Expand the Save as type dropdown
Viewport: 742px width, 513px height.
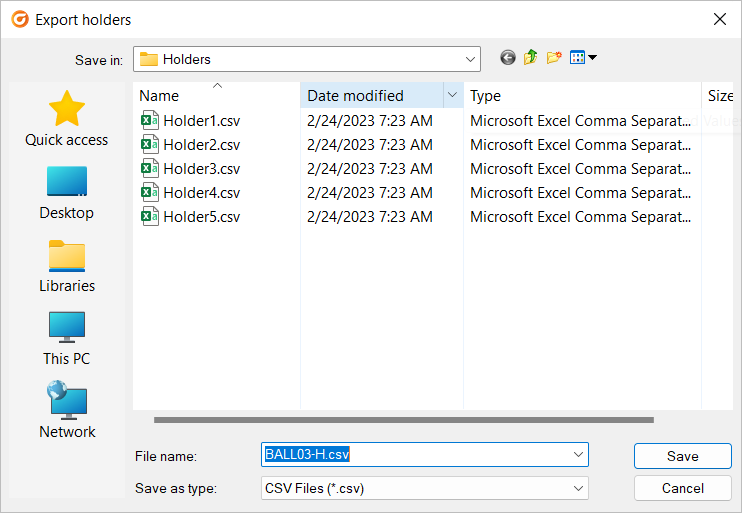(x=578, y=488)
